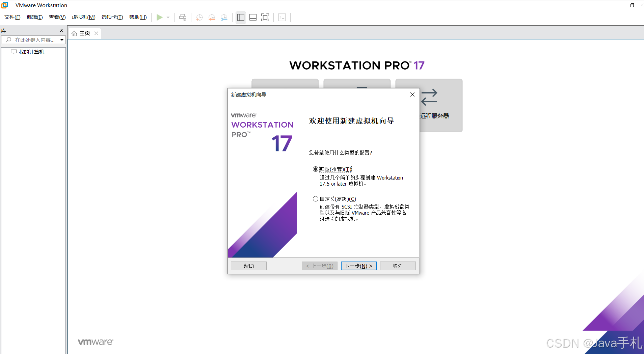Viewport: 644px width, 354px height.
Task: Open the 查看(V) menu
Action: (x=57, y=17)
